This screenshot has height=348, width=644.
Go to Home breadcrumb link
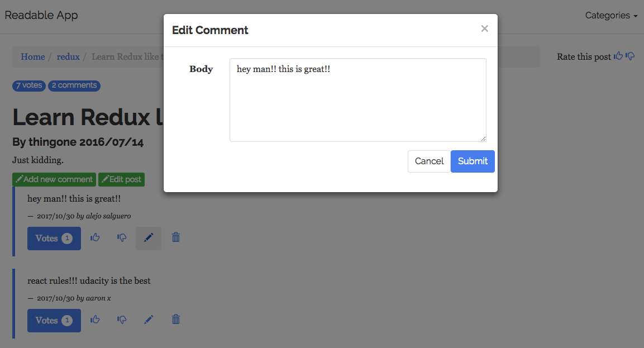33,57
